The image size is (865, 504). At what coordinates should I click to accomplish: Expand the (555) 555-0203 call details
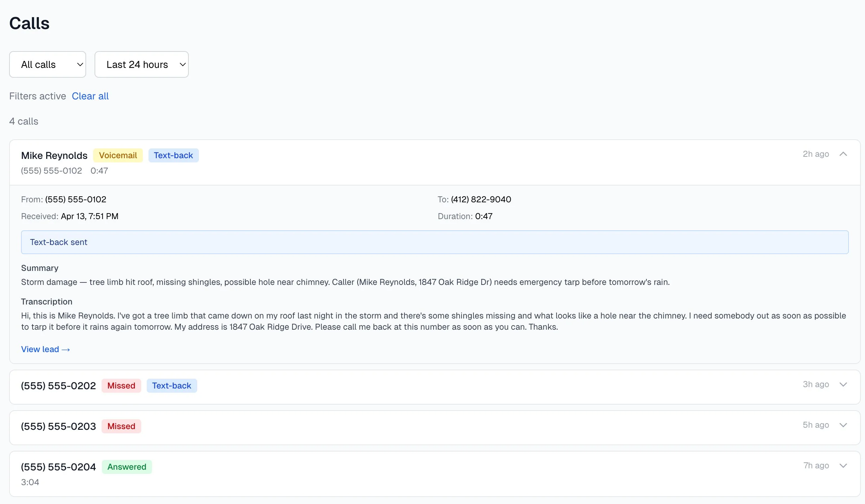pos(843,425)
